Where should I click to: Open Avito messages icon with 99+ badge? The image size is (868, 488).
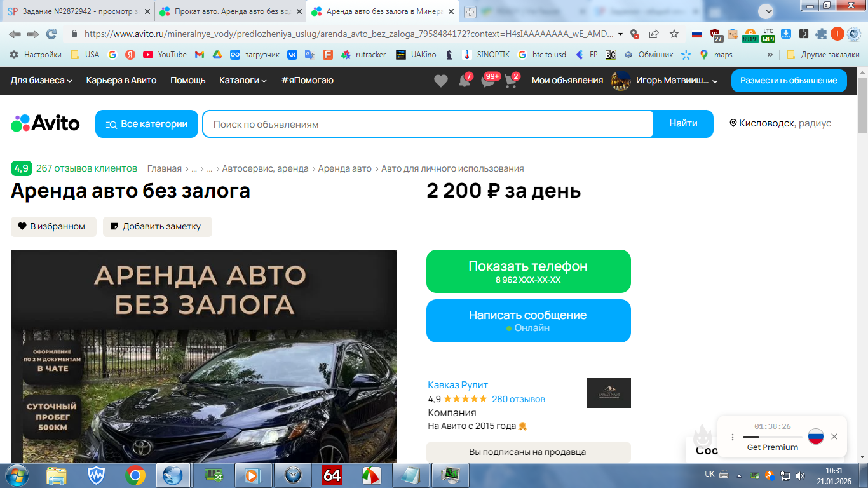[x=489, y=81]
